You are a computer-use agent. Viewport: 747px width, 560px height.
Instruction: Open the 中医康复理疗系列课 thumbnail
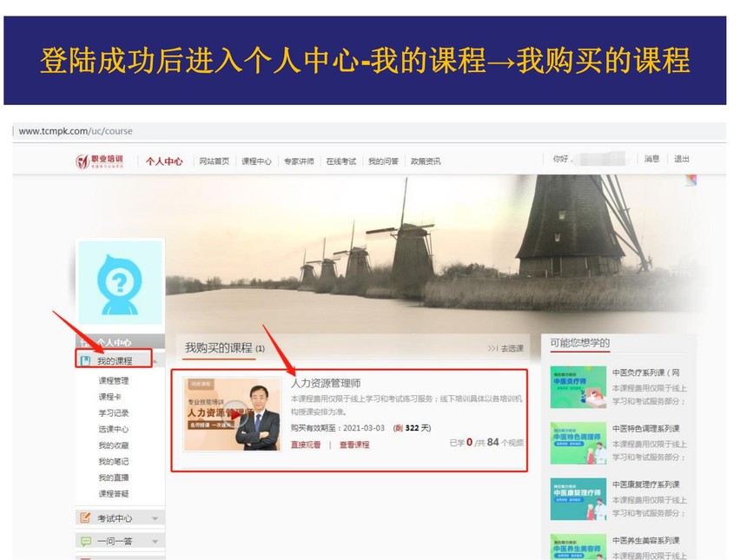pyautogui.click(x=578, y=499)
